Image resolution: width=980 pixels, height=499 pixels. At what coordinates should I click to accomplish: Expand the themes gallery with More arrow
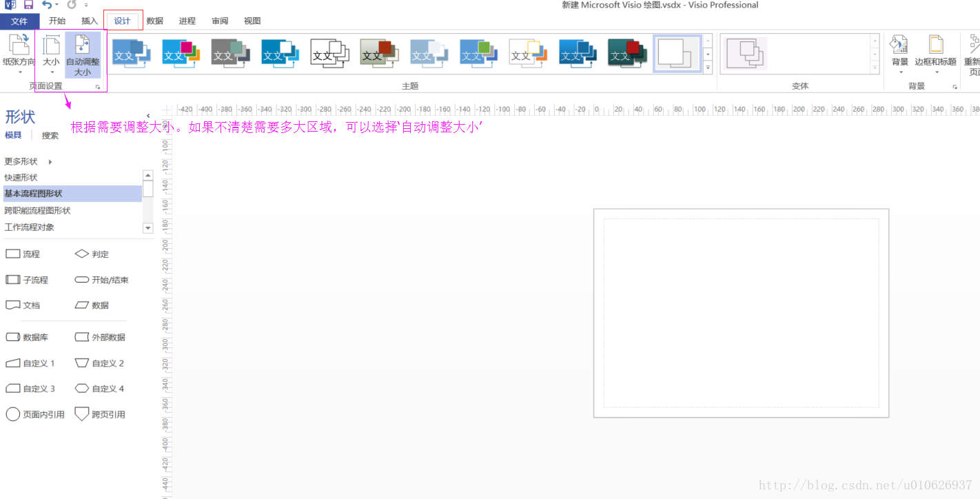pos(708,68)
